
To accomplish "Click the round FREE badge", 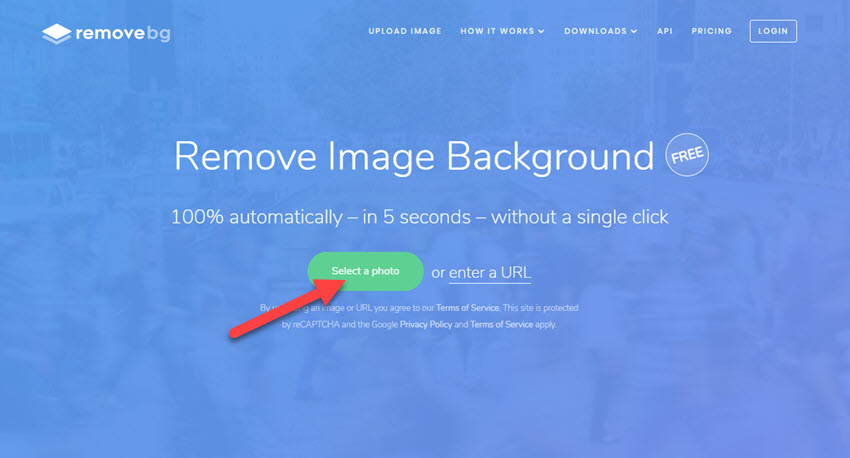I will 687,155.
